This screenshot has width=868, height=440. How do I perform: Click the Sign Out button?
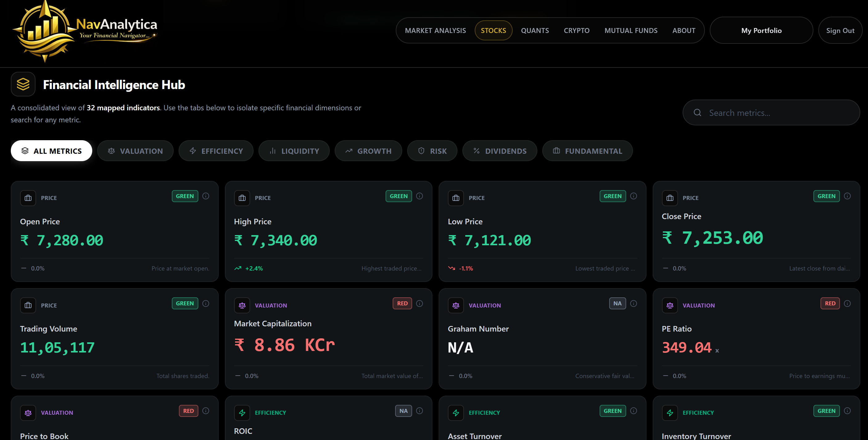tap(840, 31)
